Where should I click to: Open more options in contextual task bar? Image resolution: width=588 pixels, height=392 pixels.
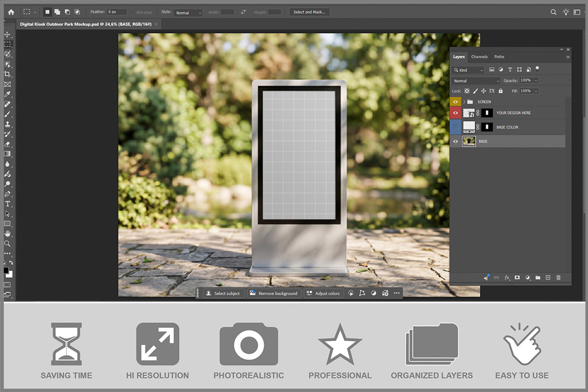coord(396,293)
